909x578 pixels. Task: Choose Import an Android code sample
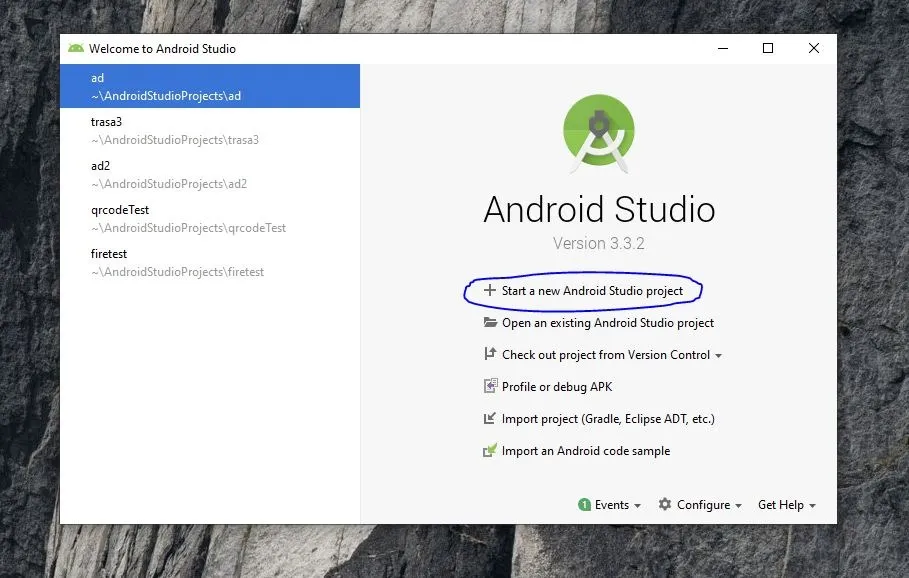pyautogui.click(x=586, y=451)
